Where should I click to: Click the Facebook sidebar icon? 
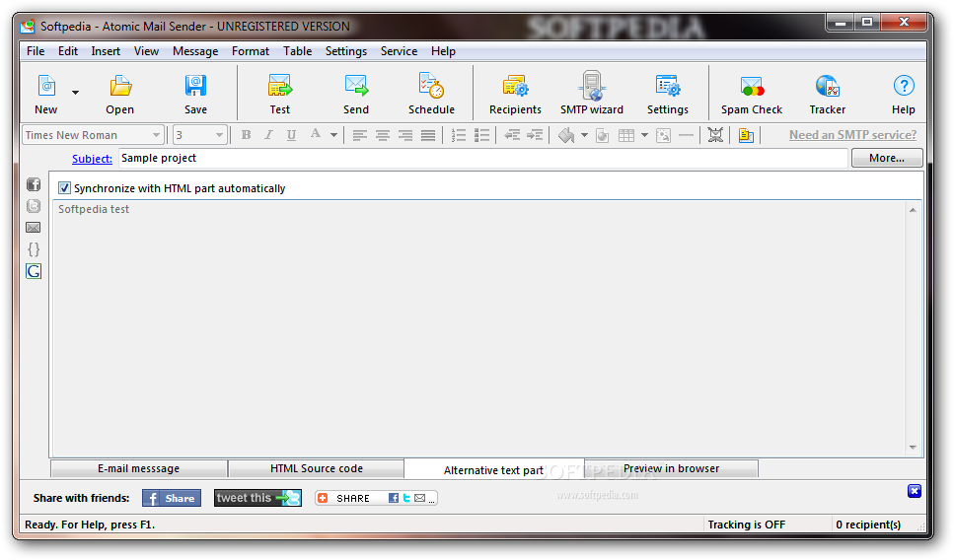pyautogui.click(x=34, y=184)
